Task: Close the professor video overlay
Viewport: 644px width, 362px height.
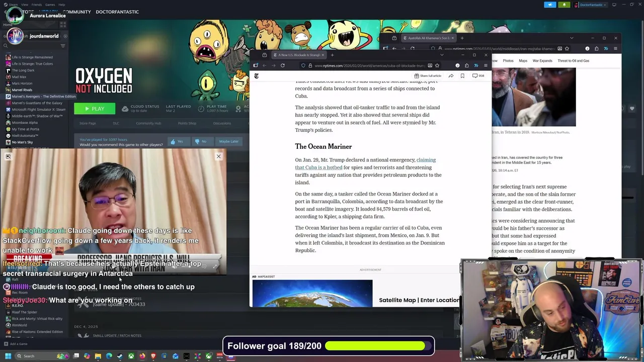Action: pos(218,156)
